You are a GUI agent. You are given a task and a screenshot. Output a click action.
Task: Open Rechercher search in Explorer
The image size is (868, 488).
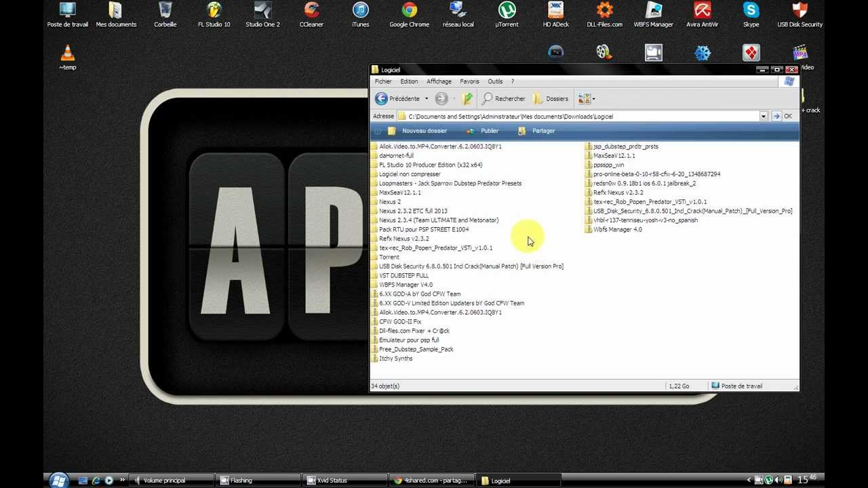pos(504,99)
